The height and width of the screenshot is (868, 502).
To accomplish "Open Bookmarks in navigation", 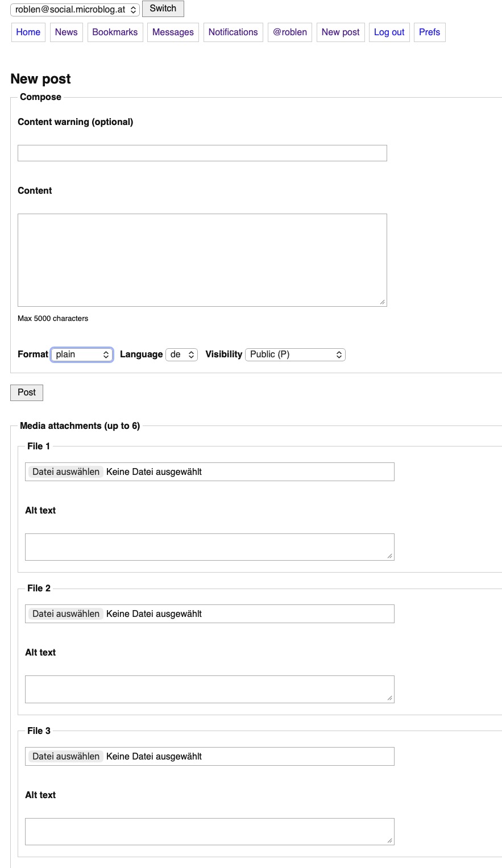I will click(115, 32).
